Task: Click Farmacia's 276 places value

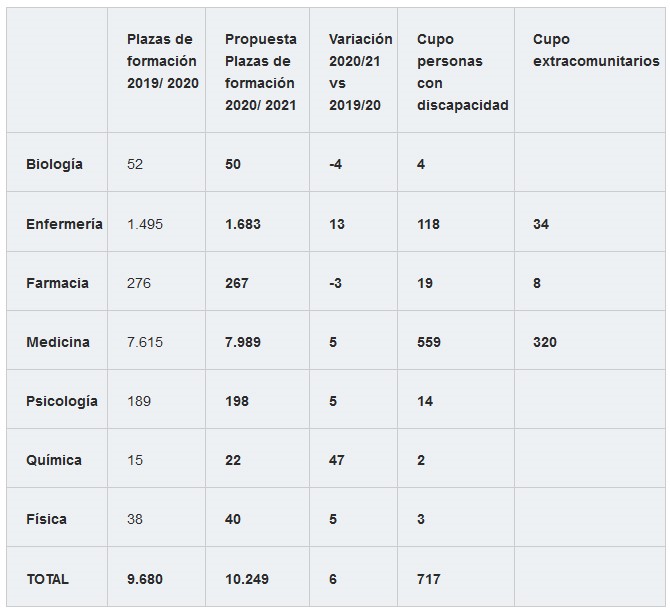Action: tap(138, 283)
